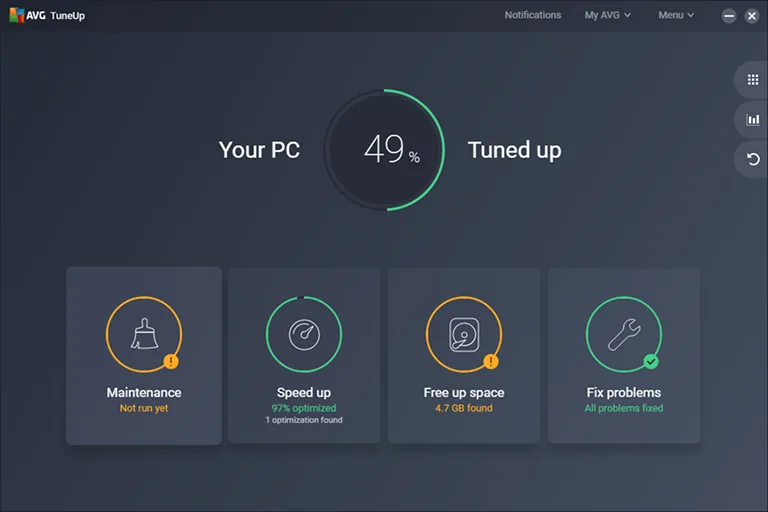Click the '4.7 GB found' text
Viewport: 768px width, 512px height.
464,408
